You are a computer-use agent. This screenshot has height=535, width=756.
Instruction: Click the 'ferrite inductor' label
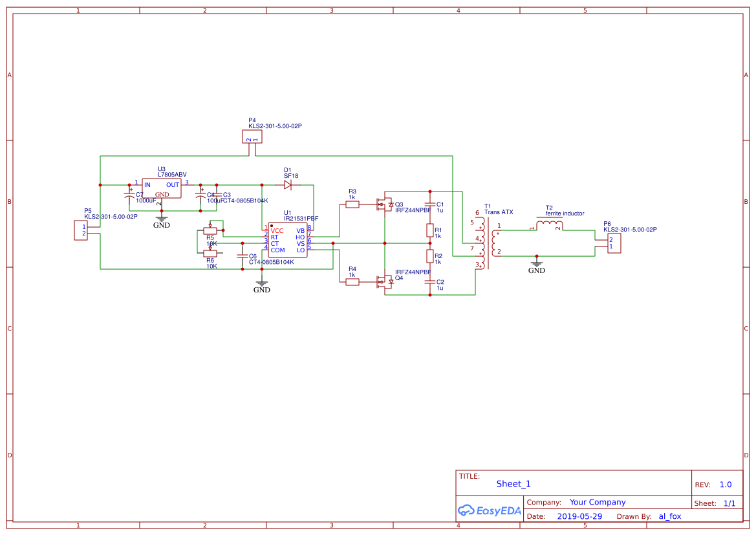pos(565,213)
